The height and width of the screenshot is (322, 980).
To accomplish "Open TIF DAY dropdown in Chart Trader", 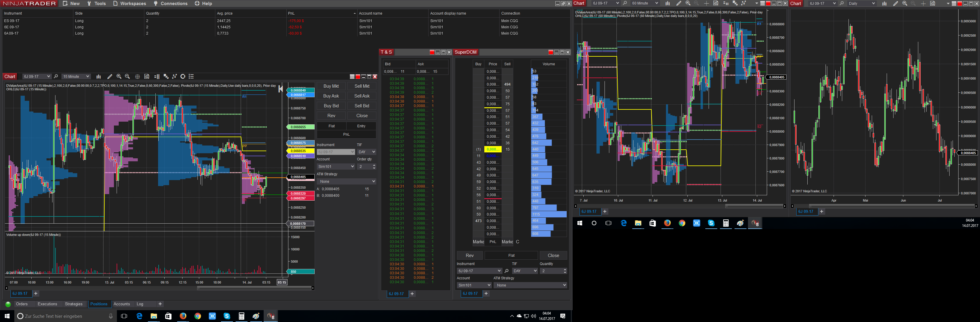I will [367, 152].
